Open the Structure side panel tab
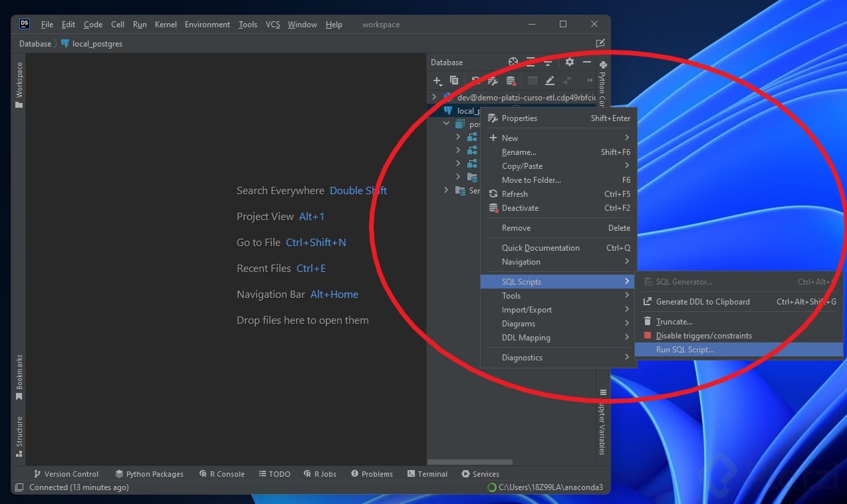The width and height of the screenshot is (847, 504). (19, 437)
